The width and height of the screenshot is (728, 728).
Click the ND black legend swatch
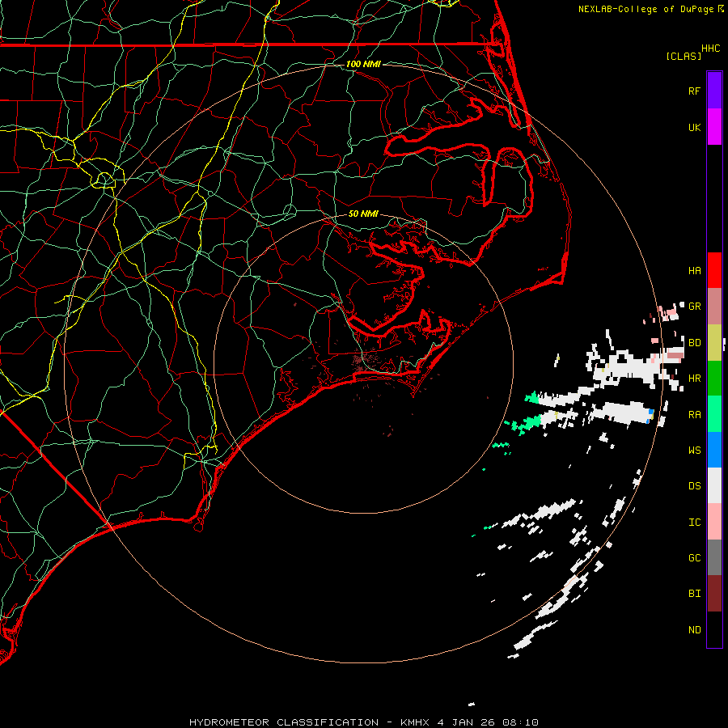click(714, 629)
